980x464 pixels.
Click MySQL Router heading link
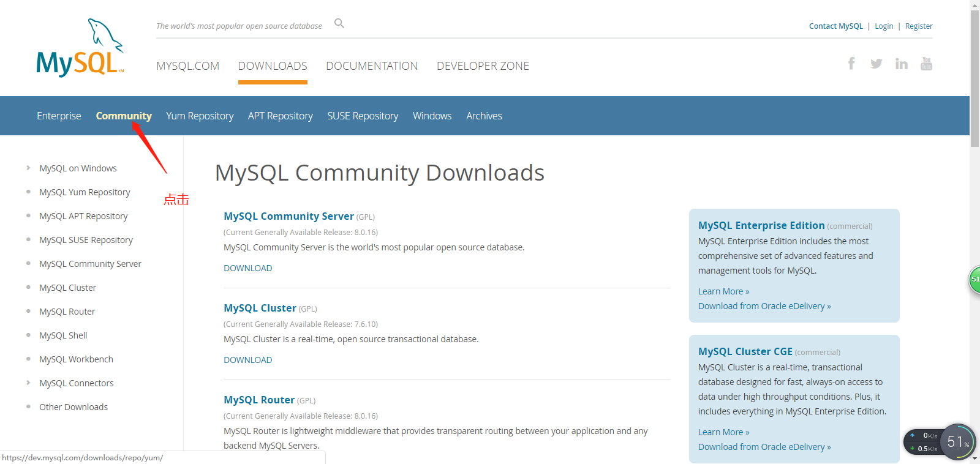pyautogui.click(x=259, y=400)
